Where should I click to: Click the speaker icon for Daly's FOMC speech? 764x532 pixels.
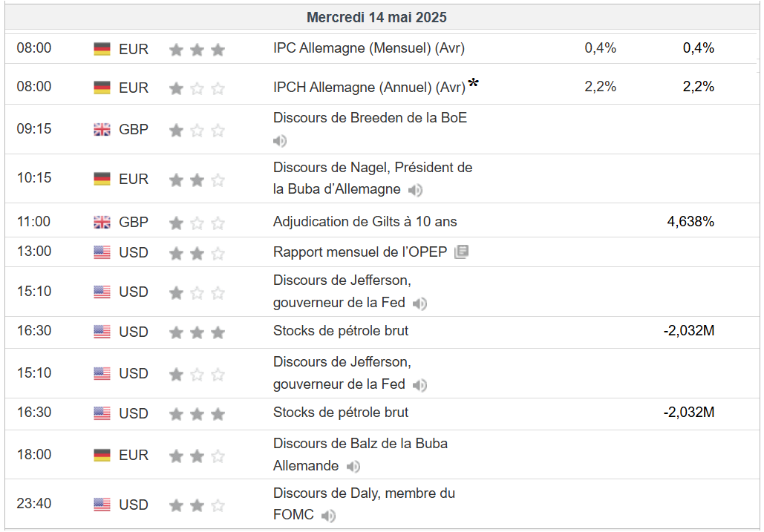point(329,516)
